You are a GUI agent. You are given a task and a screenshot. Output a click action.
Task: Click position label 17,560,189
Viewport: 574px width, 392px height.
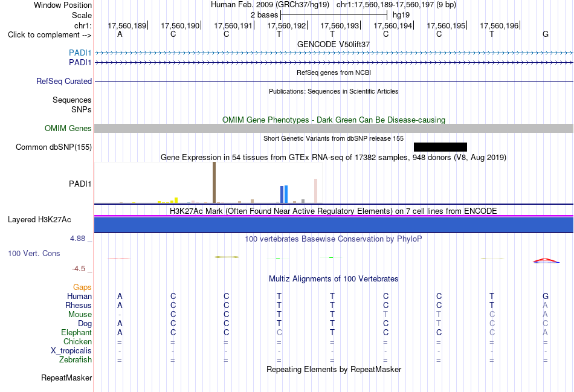[x=127, y=25]
